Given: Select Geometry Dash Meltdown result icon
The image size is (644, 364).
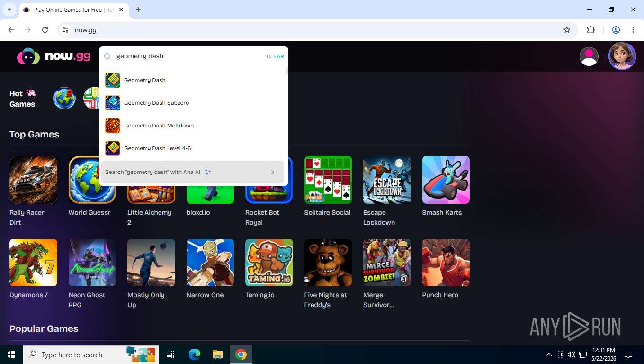Looking at the screenshot, I should [x=113, y=126].
